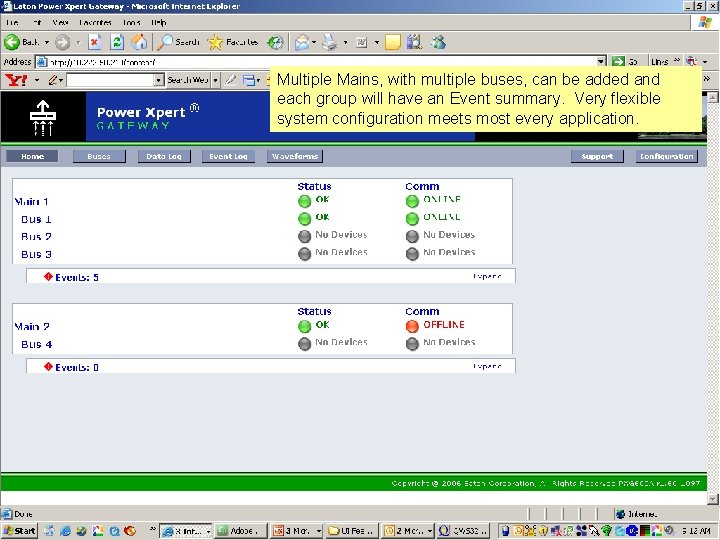720x540 pixels.
Task: Go to the browser Home page icon
Action: [139, 42]
